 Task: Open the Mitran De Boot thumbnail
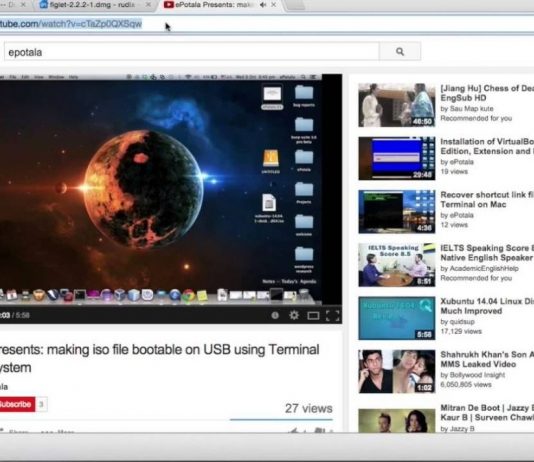tap(397, 421)
